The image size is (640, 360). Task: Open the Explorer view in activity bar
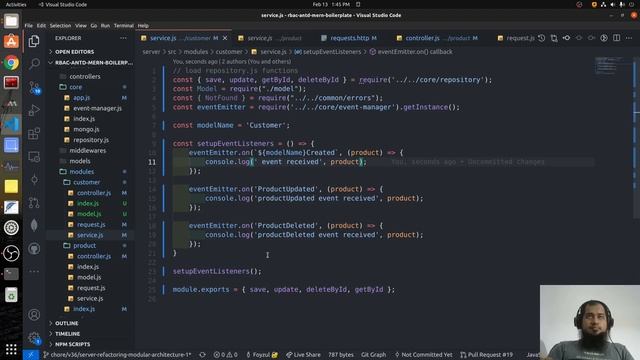click(34, 41)
